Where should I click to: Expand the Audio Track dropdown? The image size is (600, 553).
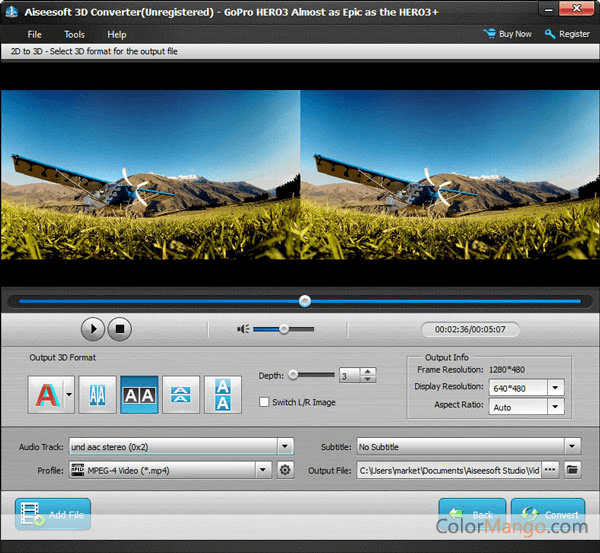coord(285,447)
